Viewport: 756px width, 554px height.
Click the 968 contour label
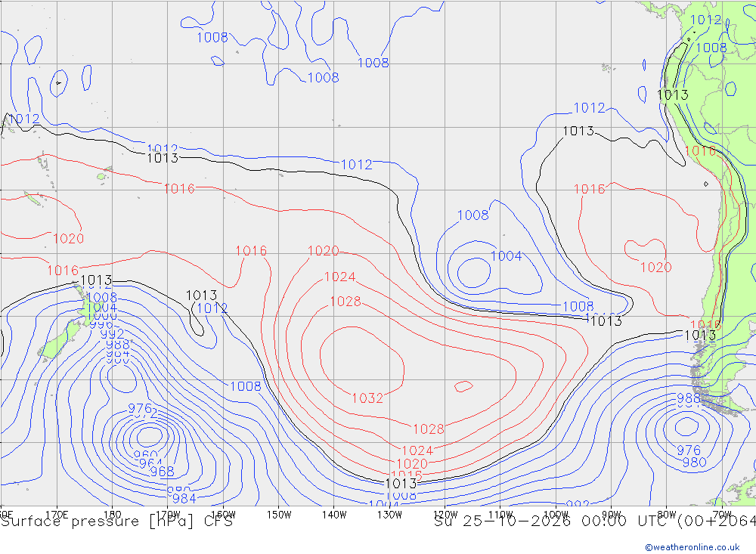(x=162, y=472)
